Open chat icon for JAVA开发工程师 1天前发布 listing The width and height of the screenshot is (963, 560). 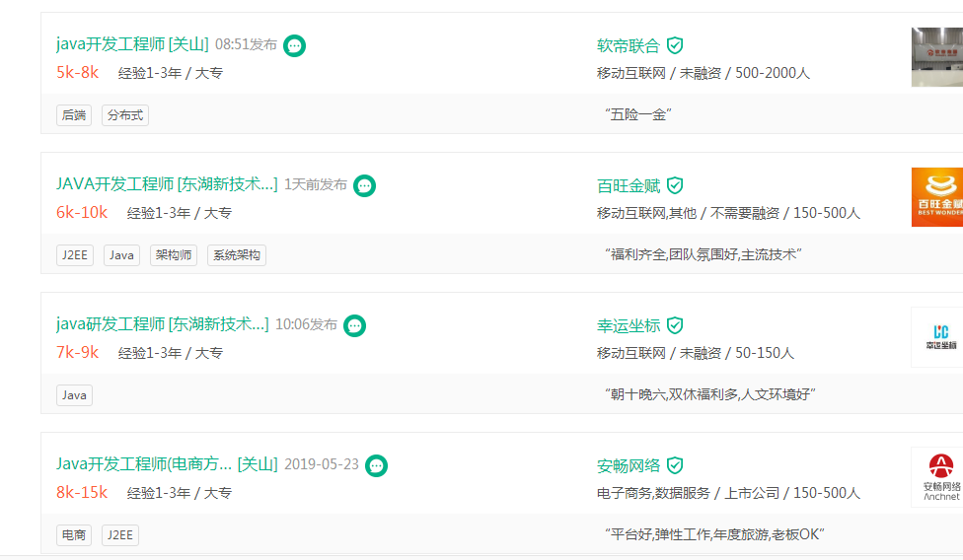click(364, 185)
